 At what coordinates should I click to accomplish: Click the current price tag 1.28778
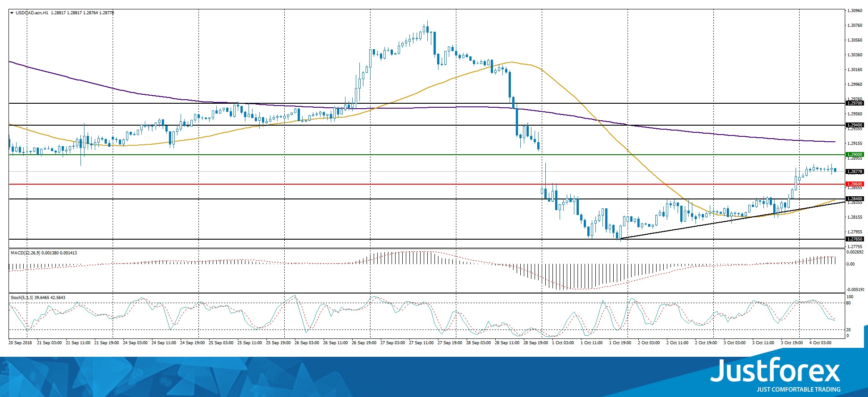[x=855, y=172]
